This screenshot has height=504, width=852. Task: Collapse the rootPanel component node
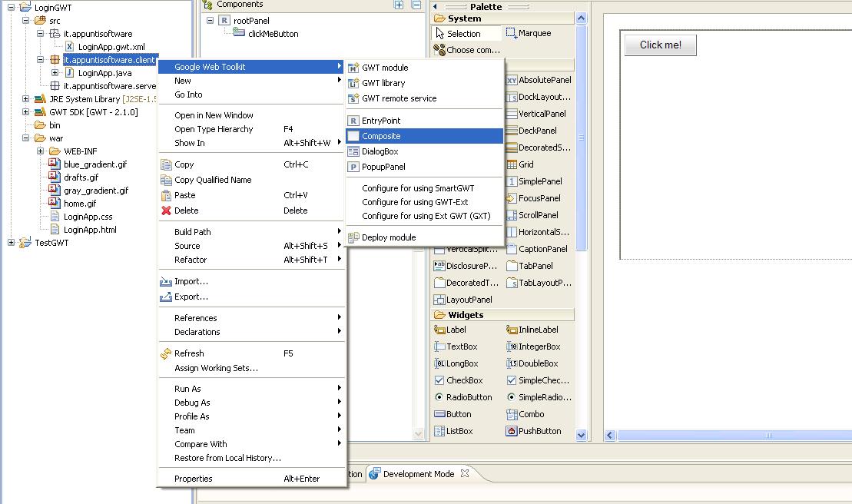pos(210,21)
